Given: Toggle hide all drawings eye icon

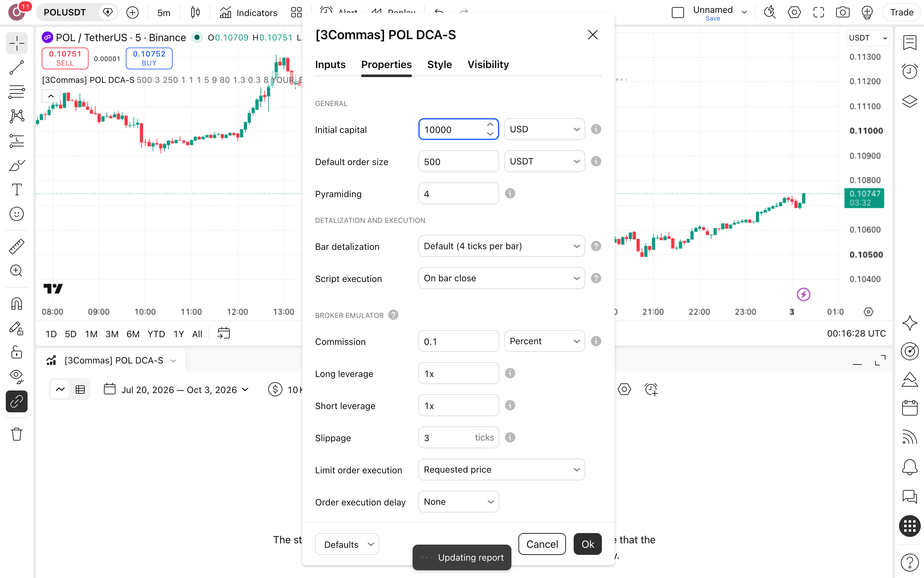Looking at the screenshot, I should tap(16, 377).
